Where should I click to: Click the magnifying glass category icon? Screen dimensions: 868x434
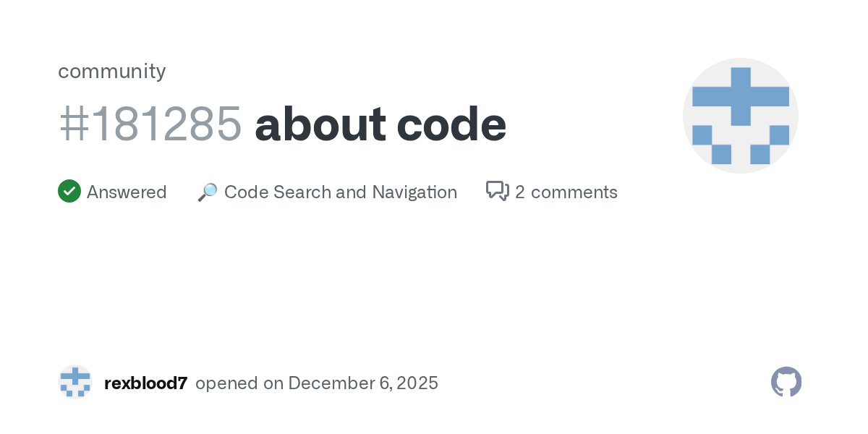pyautogui.click(x=208, y=192)
